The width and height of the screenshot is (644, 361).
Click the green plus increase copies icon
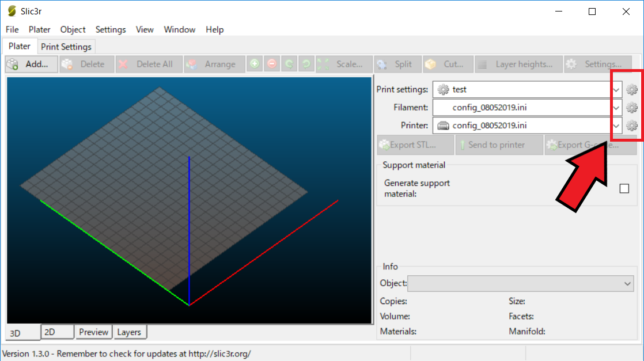point(255,64)
